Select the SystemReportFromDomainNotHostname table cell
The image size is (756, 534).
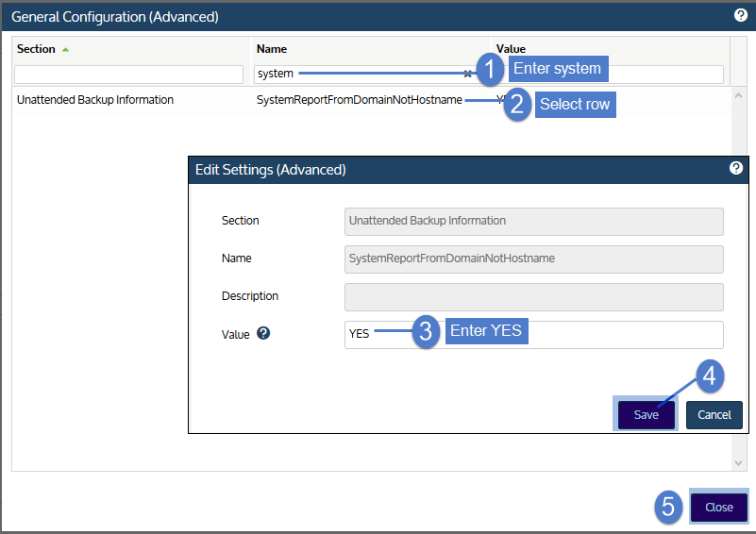coord(360,100)
